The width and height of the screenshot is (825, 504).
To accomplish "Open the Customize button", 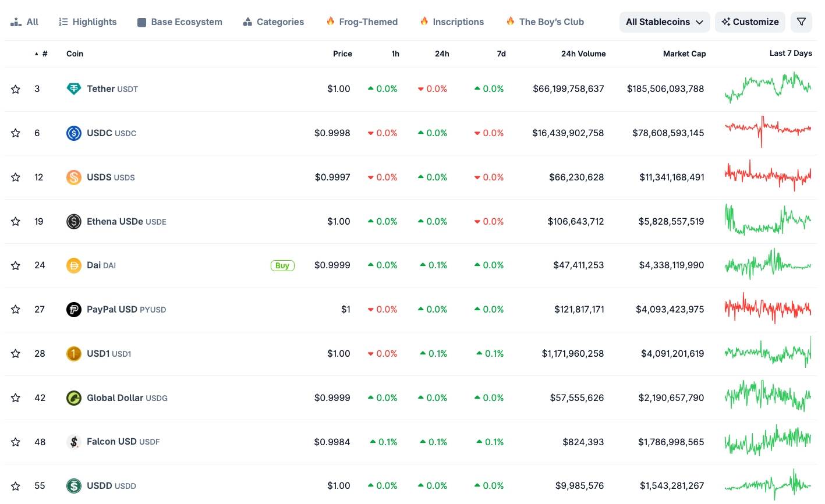I will (x=750, y=22).
